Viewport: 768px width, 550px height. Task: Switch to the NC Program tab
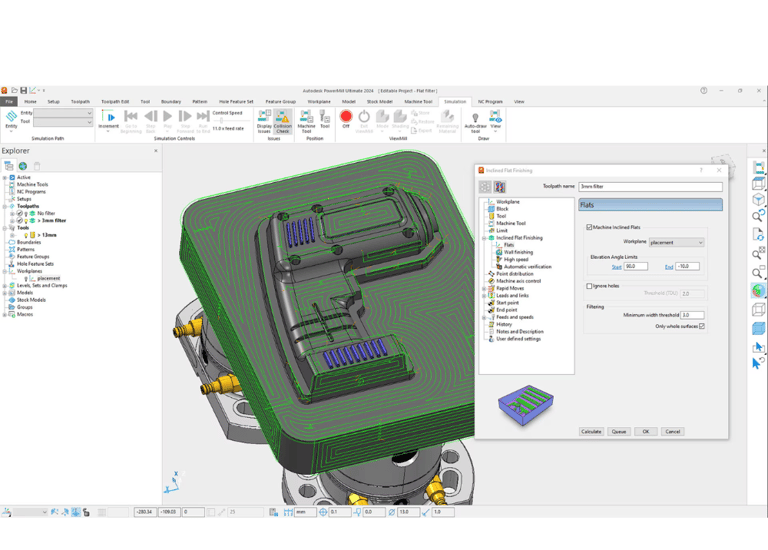[x=490, y=101]
